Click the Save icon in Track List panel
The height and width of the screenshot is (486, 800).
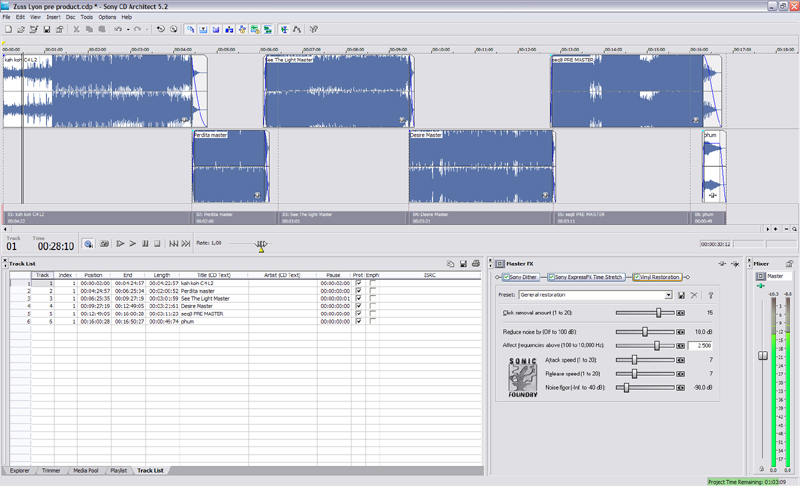[463, 264]
